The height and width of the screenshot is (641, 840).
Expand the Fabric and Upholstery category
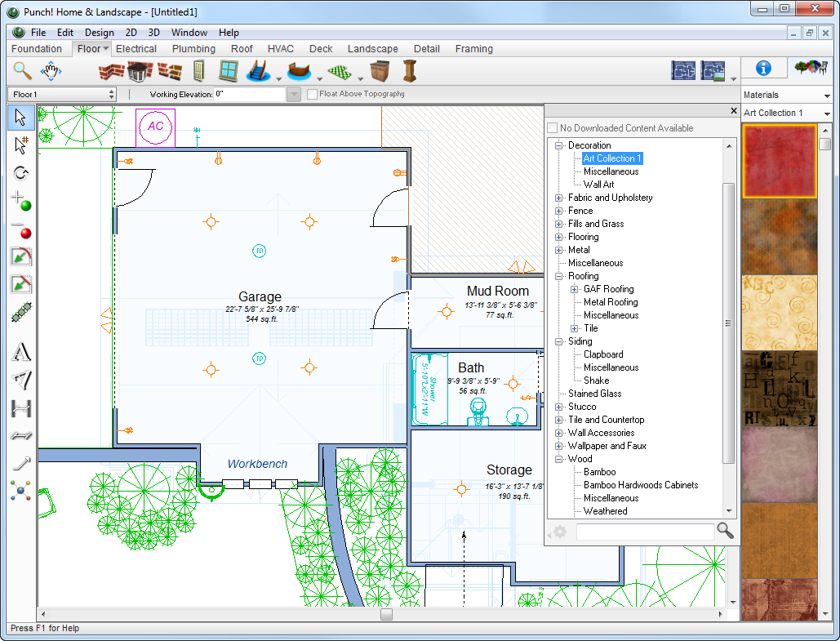click(559, 198)
